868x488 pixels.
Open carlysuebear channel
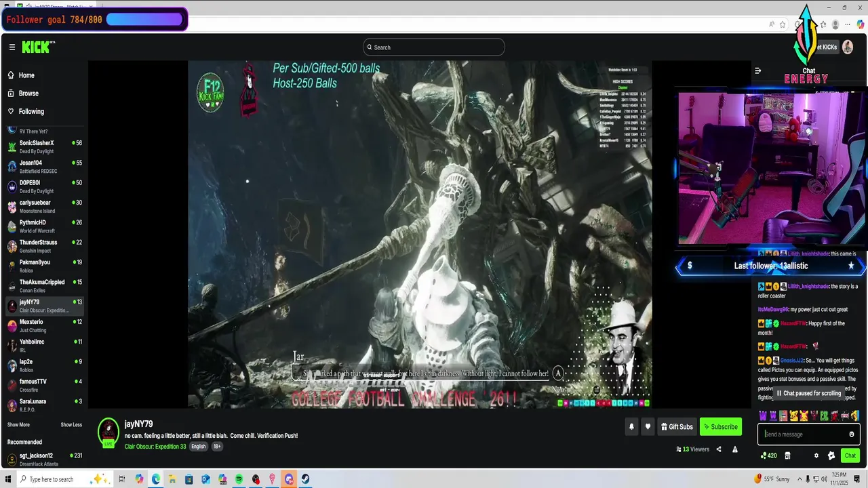pyautogui.click(x=45, y=207)
